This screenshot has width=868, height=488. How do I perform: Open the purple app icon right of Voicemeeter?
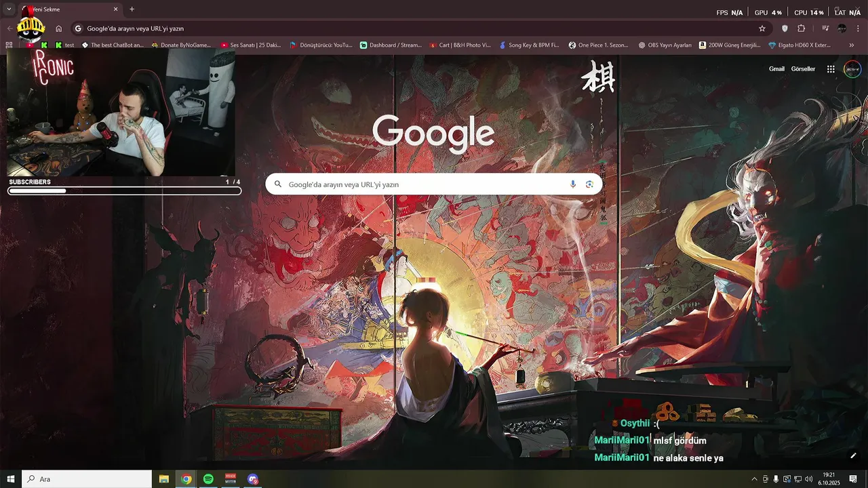pos(253,479)
